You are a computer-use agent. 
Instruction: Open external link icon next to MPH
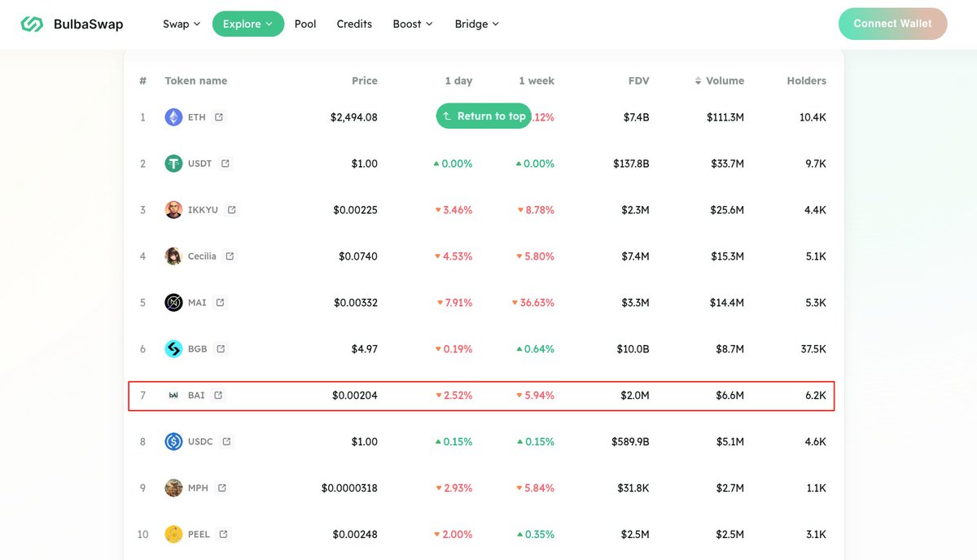[222, 488]
